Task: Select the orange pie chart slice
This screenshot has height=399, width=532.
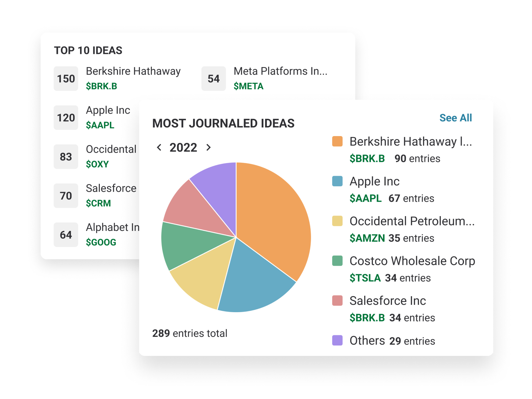Action: point(271,219)
